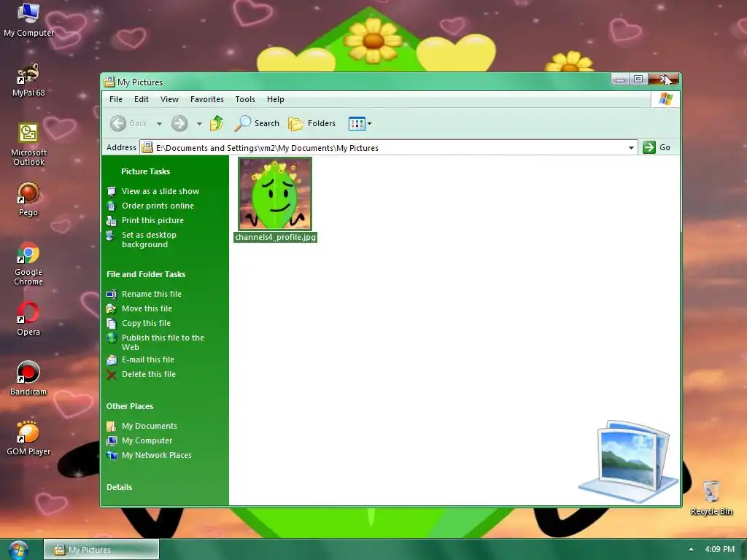Click the taskbar clock 4:09 PM
The height and width of the screenshot is (560, 747).
[x=719, y=549]
